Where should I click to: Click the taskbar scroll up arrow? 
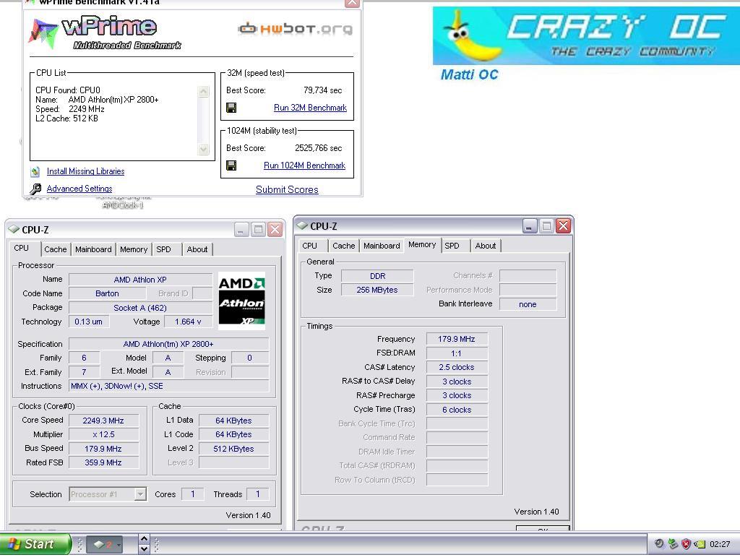tap(144, 539)
